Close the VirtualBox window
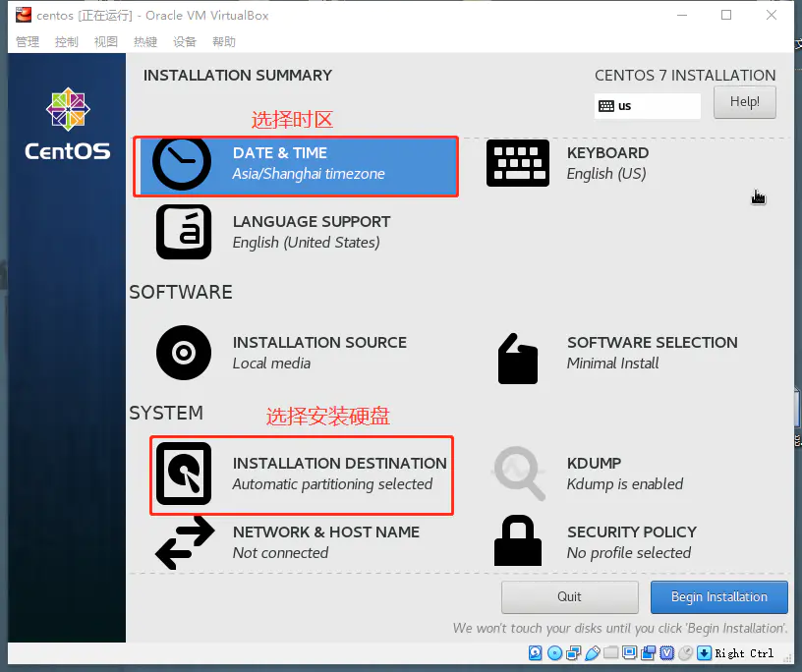 pyautogui.click(x=772, y=16)
